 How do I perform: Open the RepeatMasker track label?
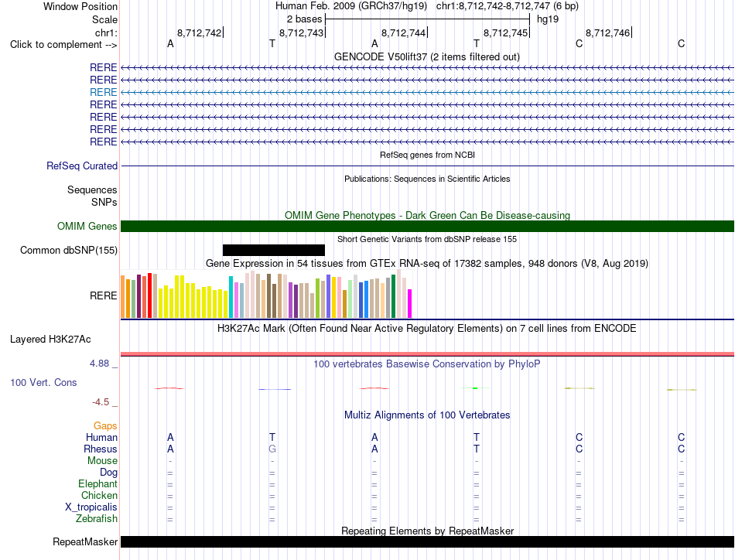(x=85, y=541)
